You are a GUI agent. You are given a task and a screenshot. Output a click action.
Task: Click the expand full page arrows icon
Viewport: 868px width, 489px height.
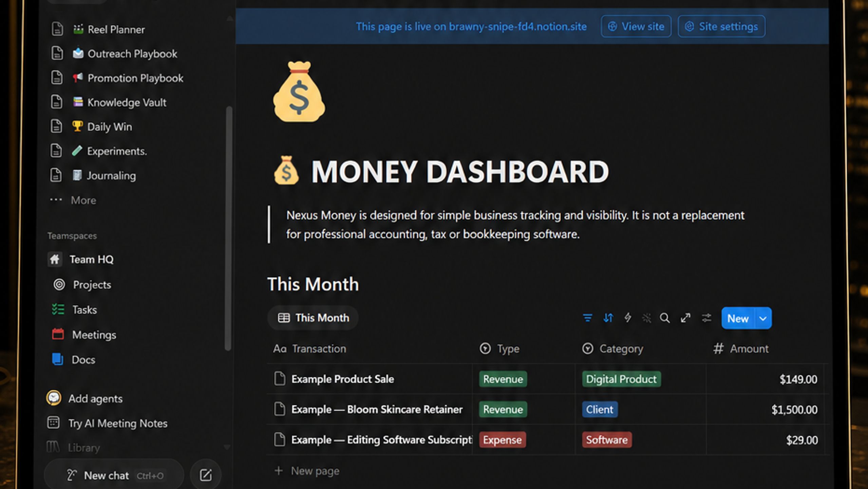point(685,318)
